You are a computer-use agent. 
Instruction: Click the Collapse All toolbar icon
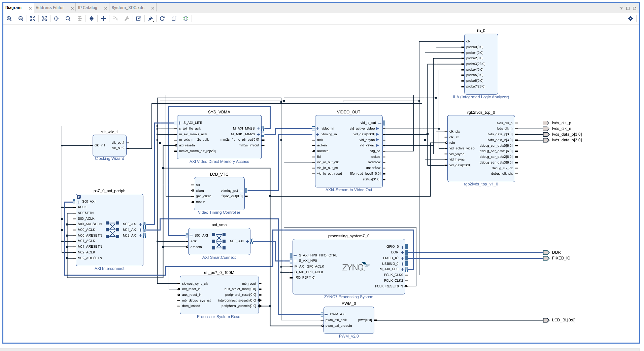pos(80,19)
